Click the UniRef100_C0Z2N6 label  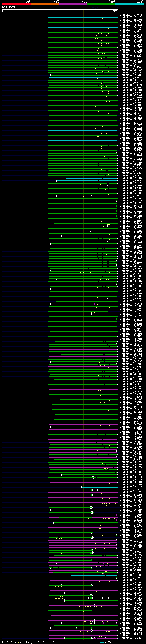(x=131, y=110)
